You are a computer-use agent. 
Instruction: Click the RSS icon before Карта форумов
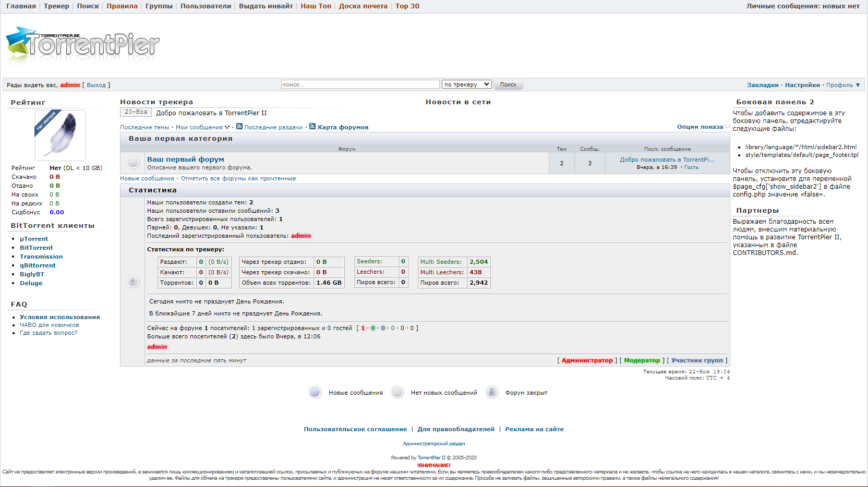312,127
